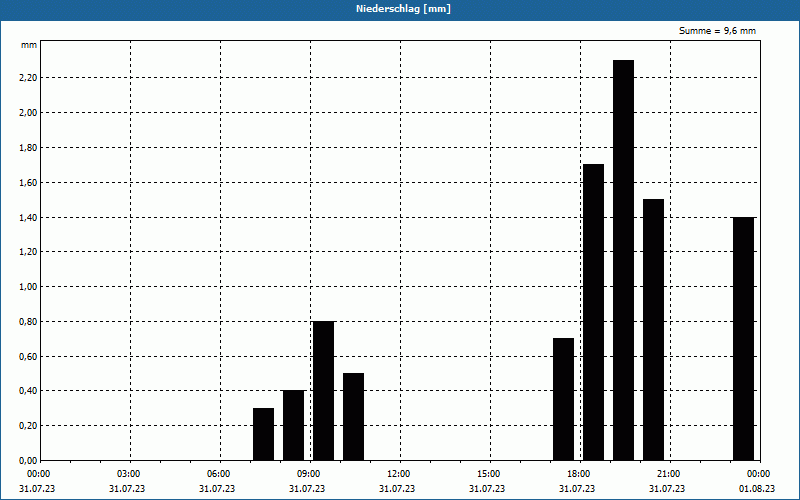The height and width of the screenshot is (500, 800).
Task: Select the 0,80 y-axis value
Action: (x=29, y=321)
